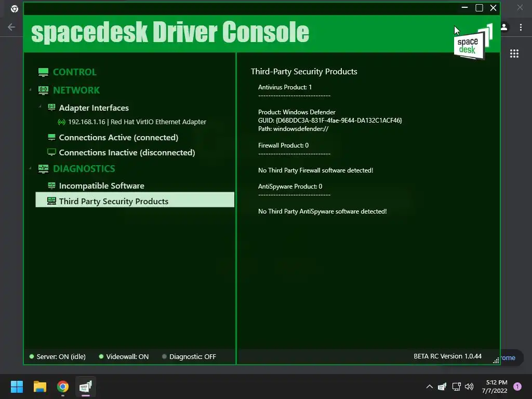Image resolution: width=532 pixels, height=399 pixels.
Task: Open Chrome profile icon behind the console
Action: [504, 27]
